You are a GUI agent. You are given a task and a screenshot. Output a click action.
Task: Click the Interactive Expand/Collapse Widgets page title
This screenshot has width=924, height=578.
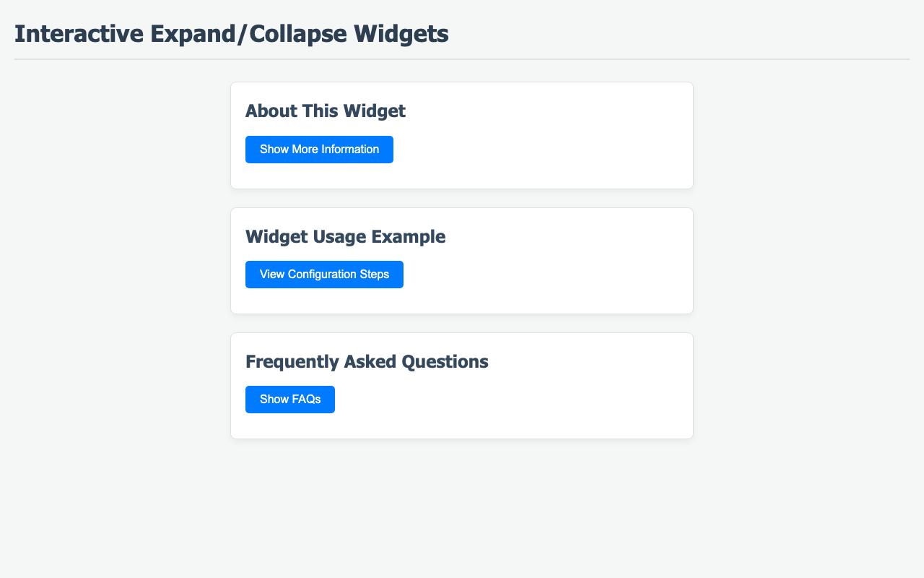click(x=231, y=34)
